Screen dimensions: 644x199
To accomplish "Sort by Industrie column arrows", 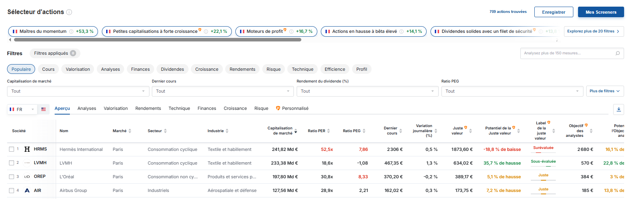I will point(227,131).
